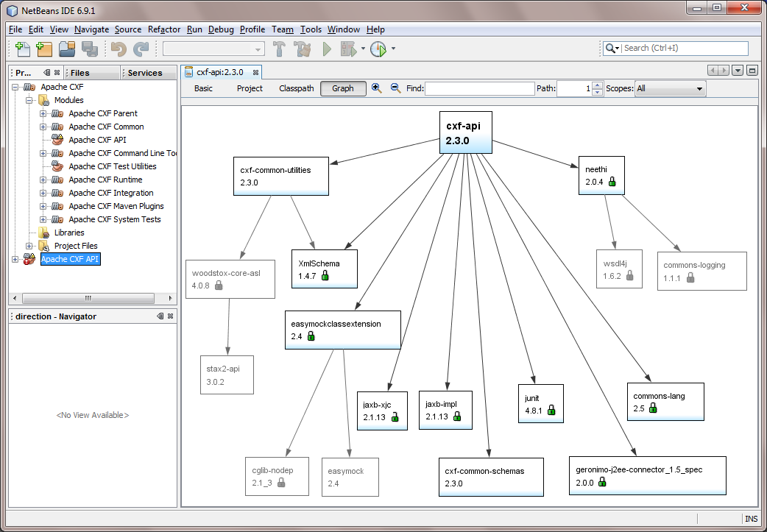Zoom out of the dependency graph
The height and width of the screenshot is (532, 767).
[395, 88]
